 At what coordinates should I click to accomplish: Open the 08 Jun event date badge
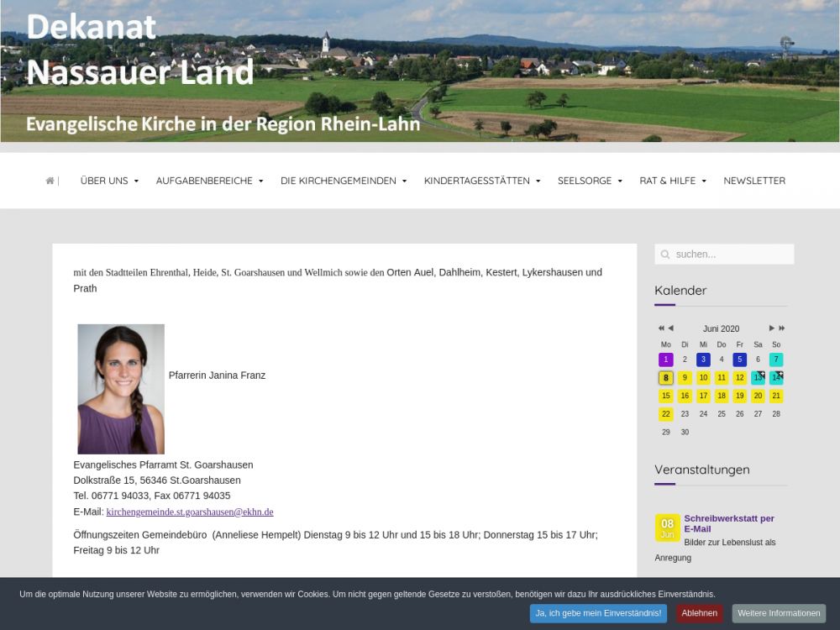[667, 528]
